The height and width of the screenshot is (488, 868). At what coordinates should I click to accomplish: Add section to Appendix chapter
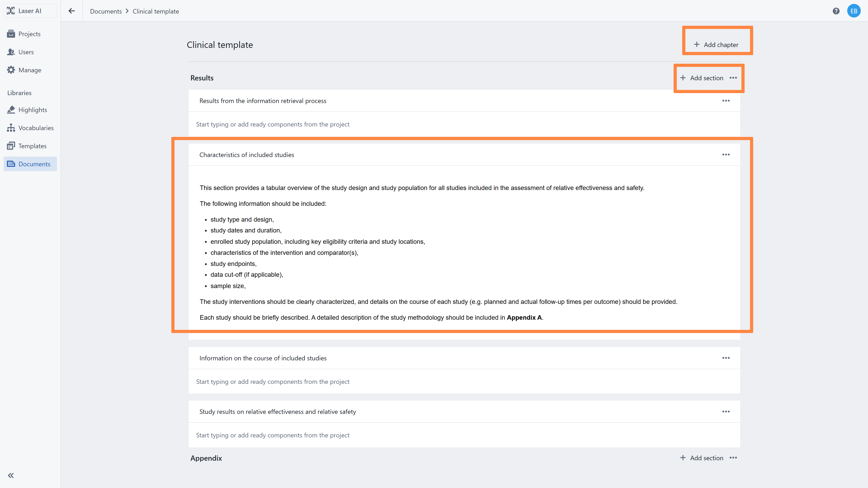click(x=702, y=458)
